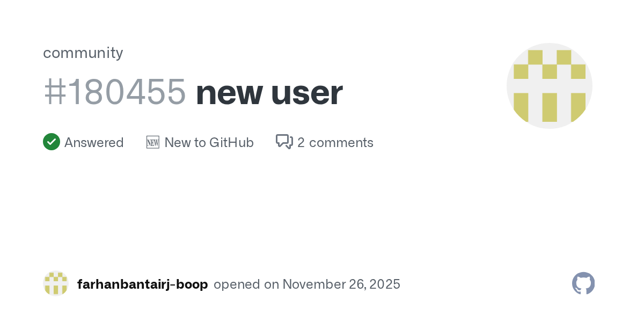Click the number '2' before comments
644x322 pixels.
coord(301,143)
